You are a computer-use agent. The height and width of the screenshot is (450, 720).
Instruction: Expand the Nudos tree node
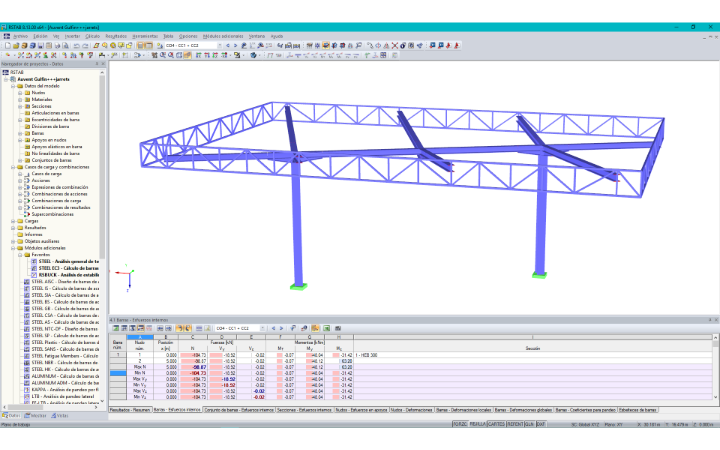20,93
